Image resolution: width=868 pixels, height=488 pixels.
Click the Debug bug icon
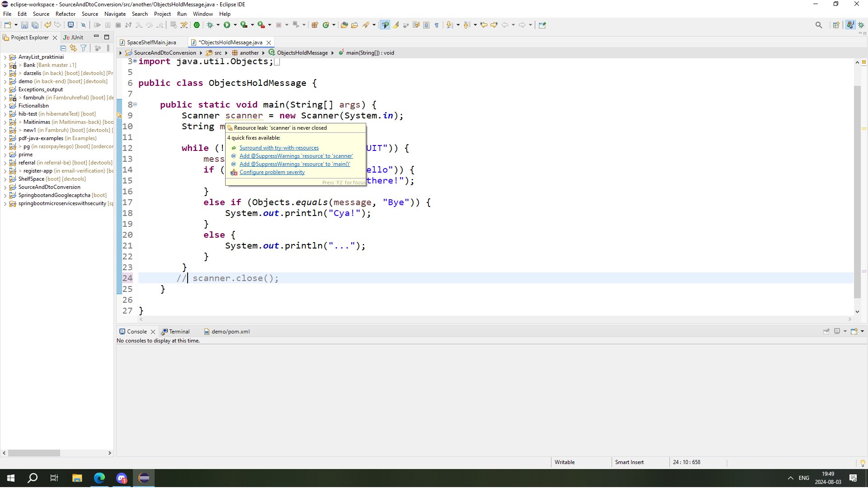210,25
